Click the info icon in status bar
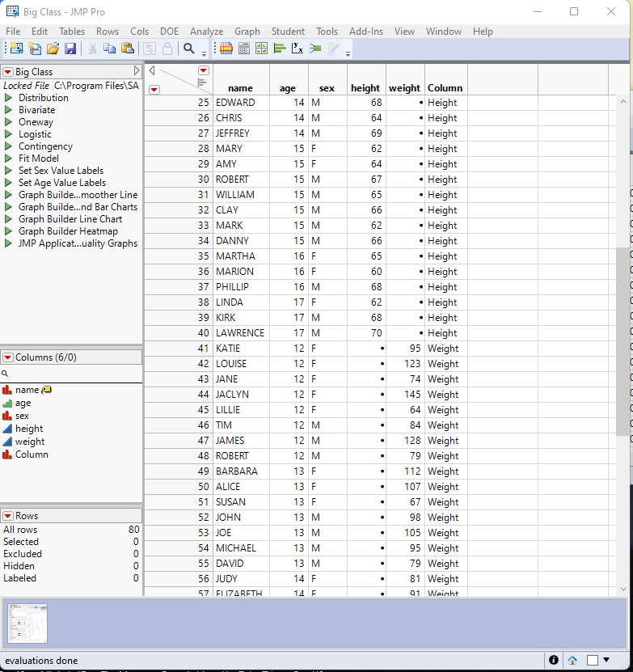Viewport: 633px width, 672px height. click(x=554, y=660)
